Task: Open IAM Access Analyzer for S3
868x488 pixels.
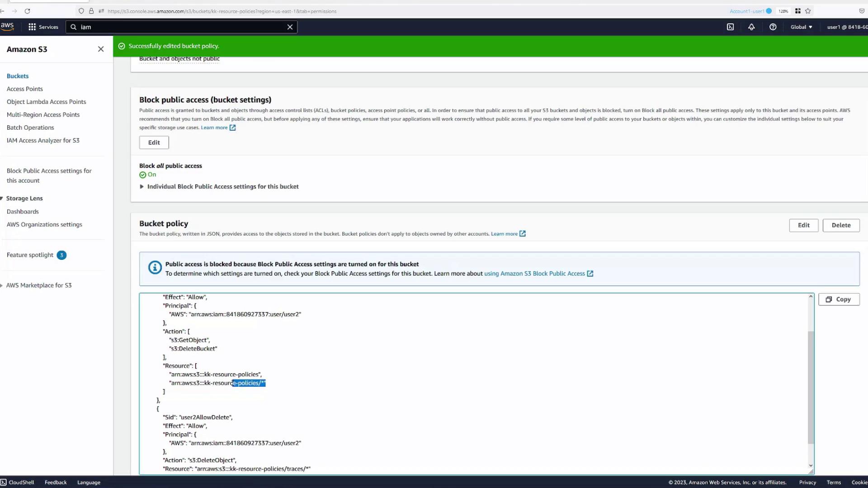Action: click(x=43, y=141)
